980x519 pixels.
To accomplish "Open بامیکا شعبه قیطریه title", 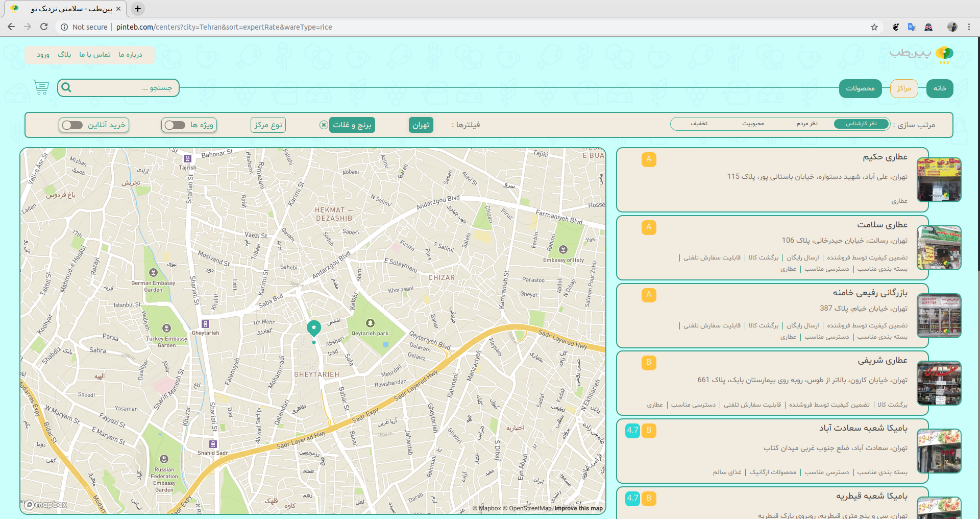I will (x=872, y=496).
